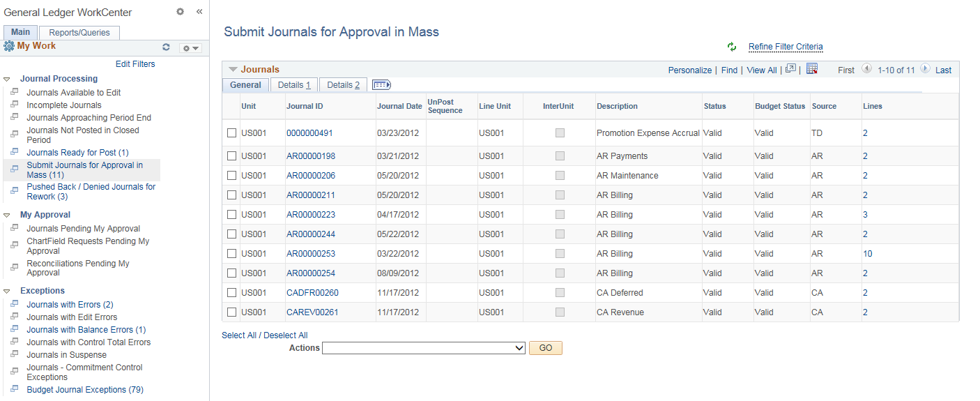
Task: Click icon beside ChartField Requests Pending My Approval
Action: coord(15,244)
